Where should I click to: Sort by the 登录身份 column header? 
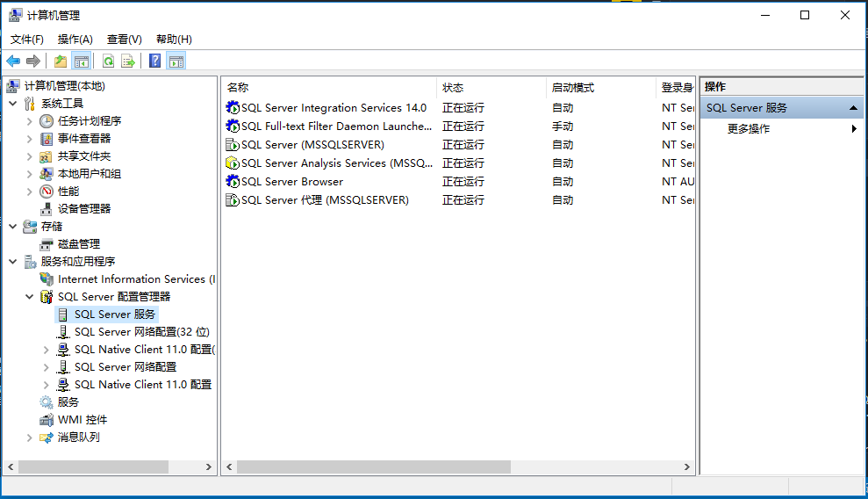pyautogui.click(x=676, y=88)
